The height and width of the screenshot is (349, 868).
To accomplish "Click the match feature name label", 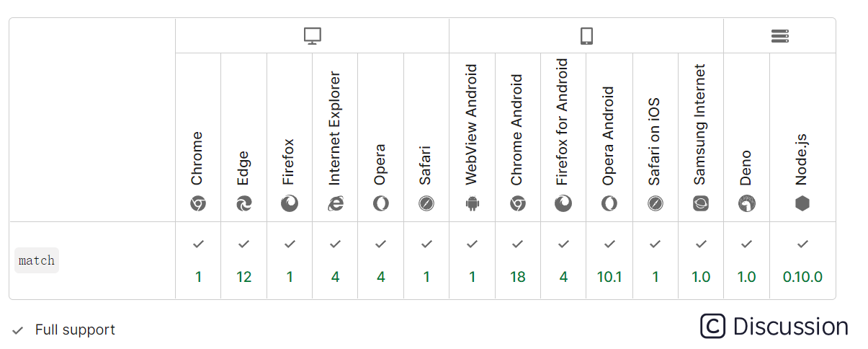I will tap(37, 260).
